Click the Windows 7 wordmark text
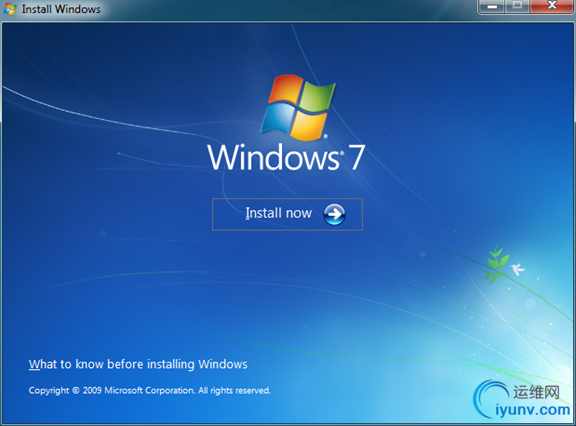Viewport: 576px width, 426px height. [x=286, y=158]
